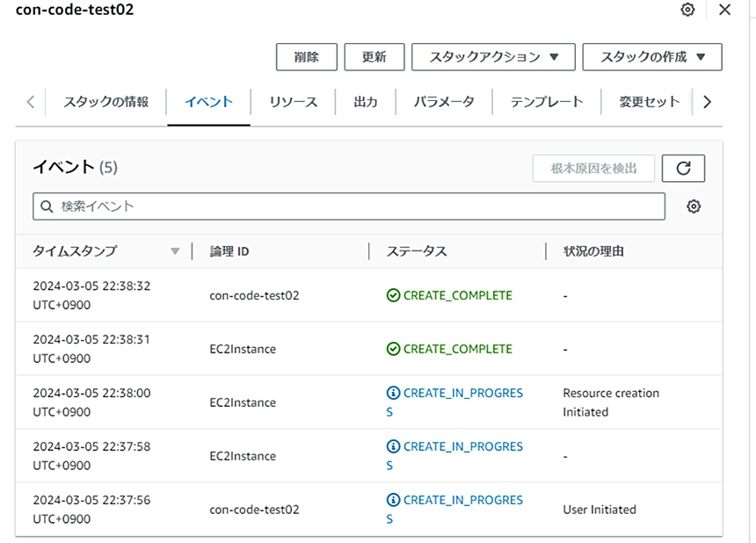Screen dimensions: 756x543
Task: Expand the スタックアクション dropdown
Action: click(493, 57)
